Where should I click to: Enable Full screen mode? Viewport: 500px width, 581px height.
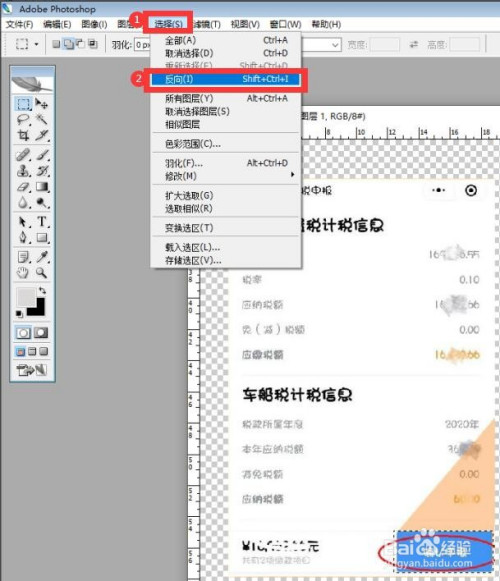click(x=44, y=351)
